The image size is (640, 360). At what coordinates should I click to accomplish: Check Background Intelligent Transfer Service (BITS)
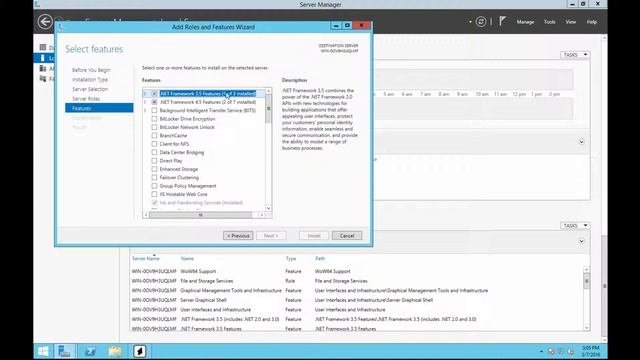point(154,110)
